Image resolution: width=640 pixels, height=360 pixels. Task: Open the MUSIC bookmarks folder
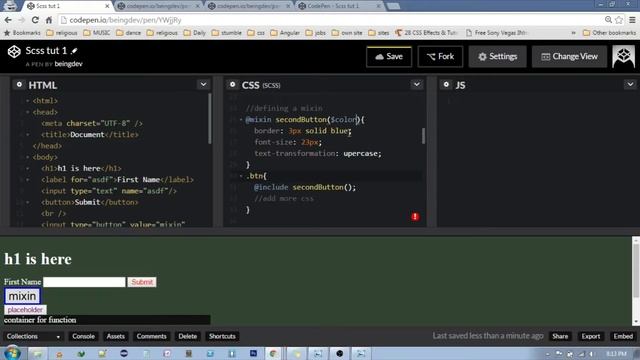coord(97,33)
